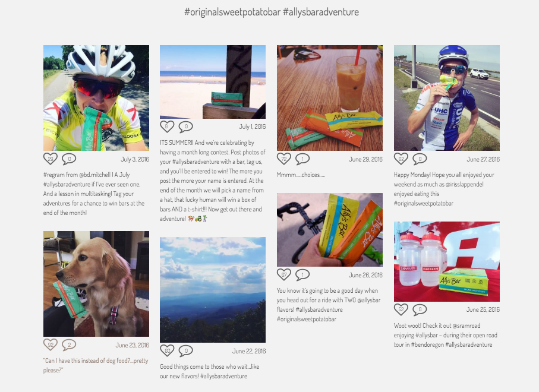Image resolution: width=539 pixels, height=392 pixels.
Task: Open the beach photo with a green bar
Action: pos(213,82)
